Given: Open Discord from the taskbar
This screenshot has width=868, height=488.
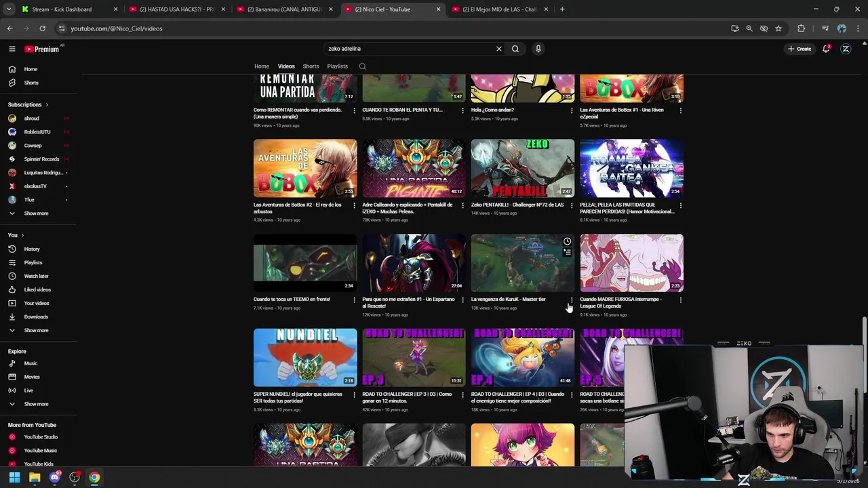Looking at the screenshot, I should tap(55, 478).
